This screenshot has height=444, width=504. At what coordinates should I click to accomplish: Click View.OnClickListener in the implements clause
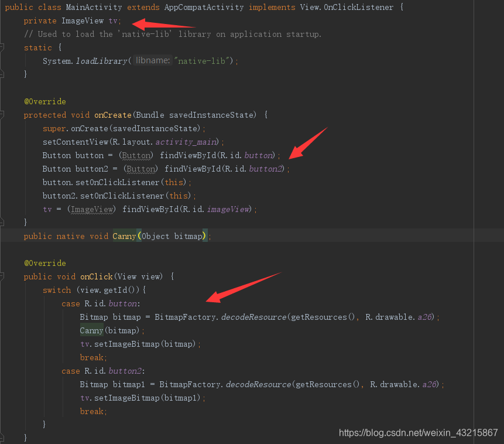point(347,7)
